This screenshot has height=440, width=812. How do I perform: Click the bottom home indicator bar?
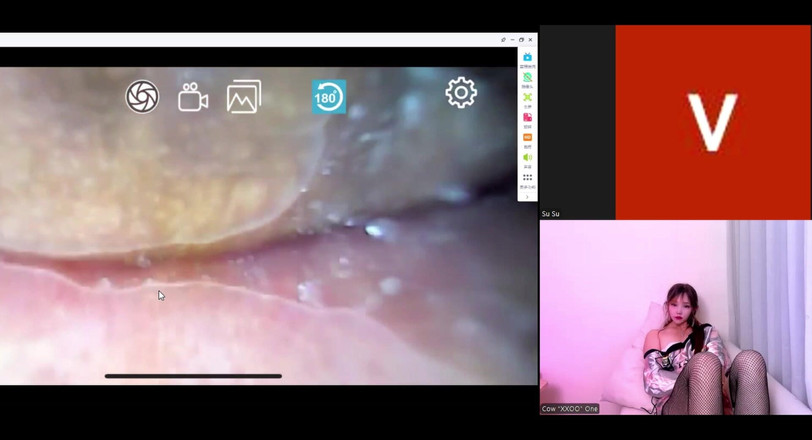[193, 376]
